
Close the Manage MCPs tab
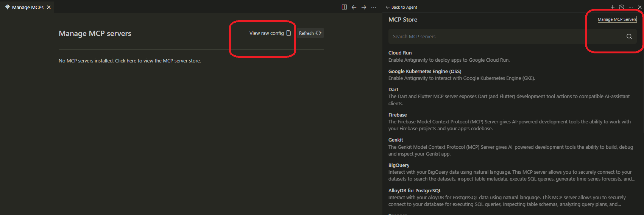49,7
